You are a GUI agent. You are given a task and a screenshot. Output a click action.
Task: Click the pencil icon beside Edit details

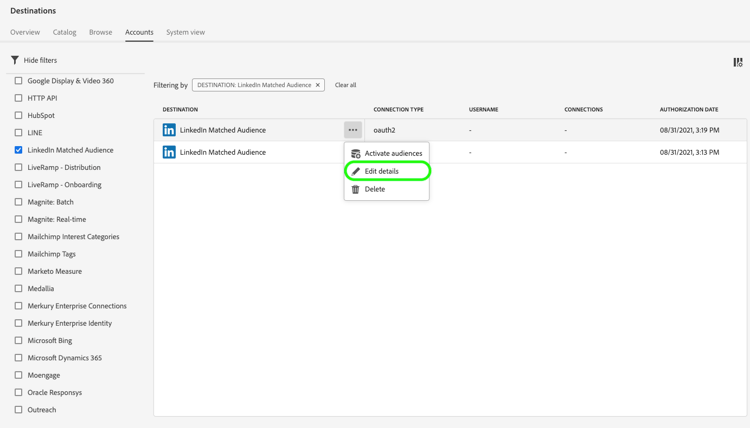click(x=355, y=171)
